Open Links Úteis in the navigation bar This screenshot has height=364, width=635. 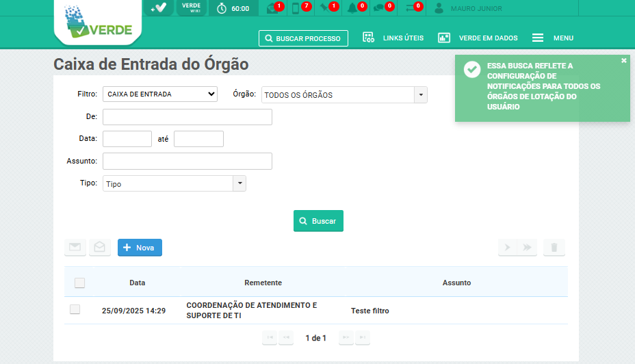[x=393, y=38]
